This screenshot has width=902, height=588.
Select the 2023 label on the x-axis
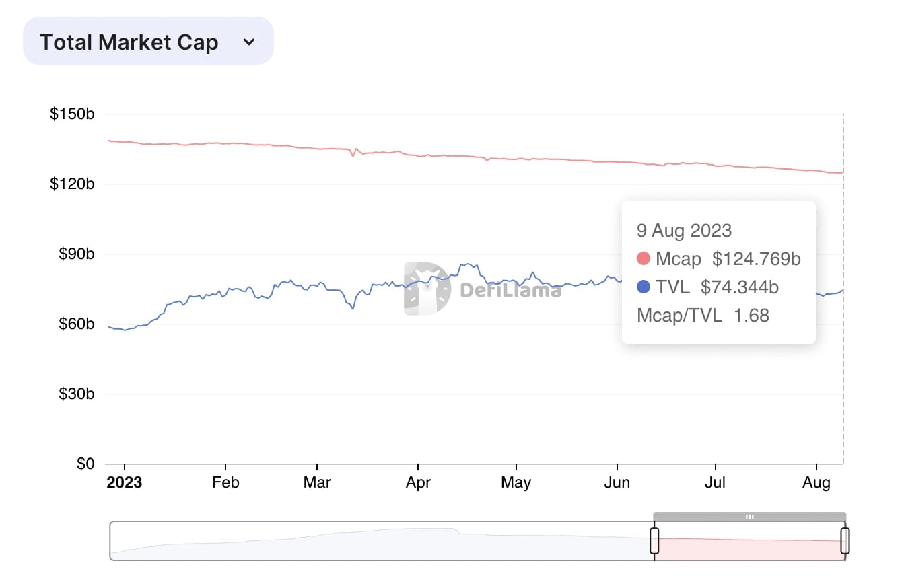[125, 482]
